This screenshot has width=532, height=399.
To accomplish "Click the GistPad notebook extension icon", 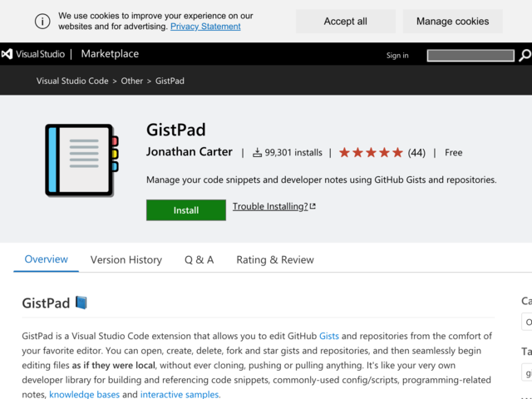I will coord(81,160).
